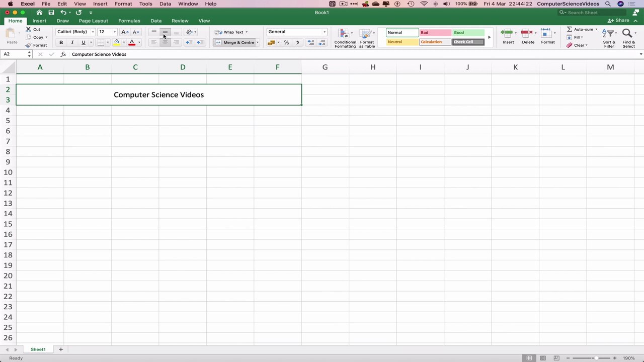Screen dimensions: 644x362
Task: Apply the yellow fill colour bucket
Action: pos(117,43)
